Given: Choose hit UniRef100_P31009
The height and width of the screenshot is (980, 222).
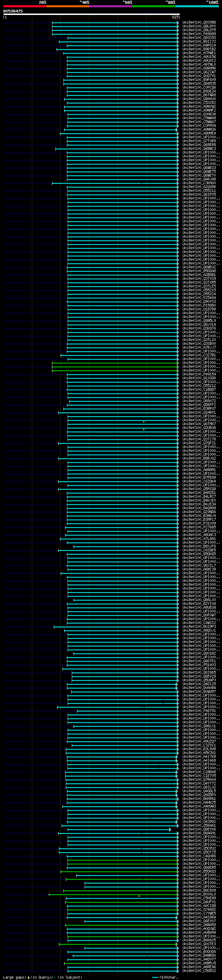Looking at the screenshot, I should point(199,524).
